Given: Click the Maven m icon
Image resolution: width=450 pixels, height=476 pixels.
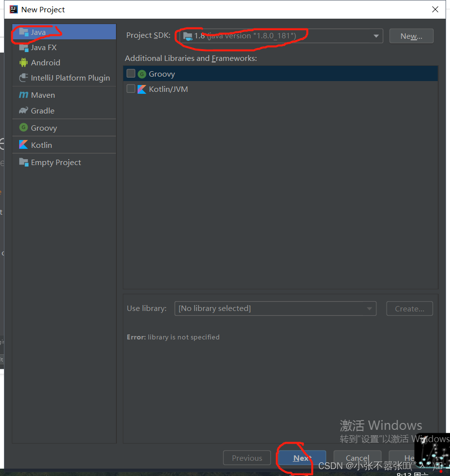Looking at the screenshot, I should point(24,95).
